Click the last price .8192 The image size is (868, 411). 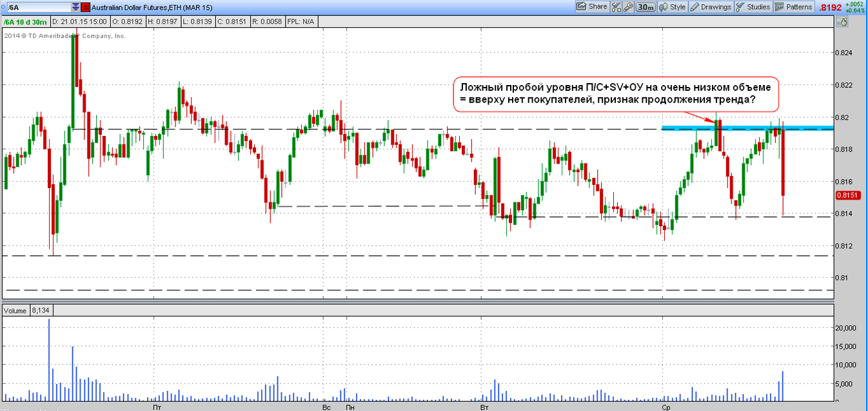coord(830,7)
